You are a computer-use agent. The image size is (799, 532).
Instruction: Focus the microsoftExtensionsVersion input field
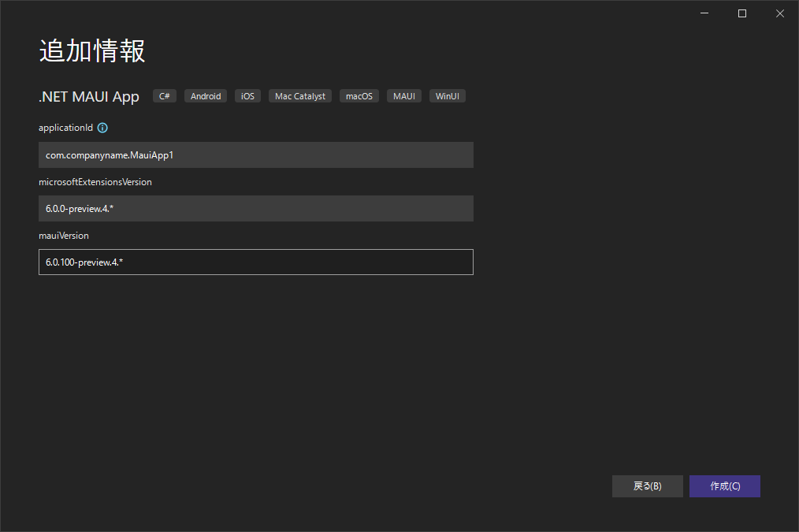pyautogui.click(x=256, y=208)
